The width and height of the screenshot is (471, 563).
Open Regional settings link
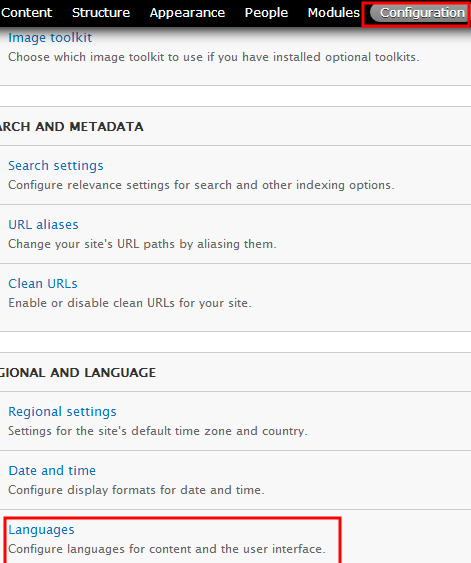[62, 411]
